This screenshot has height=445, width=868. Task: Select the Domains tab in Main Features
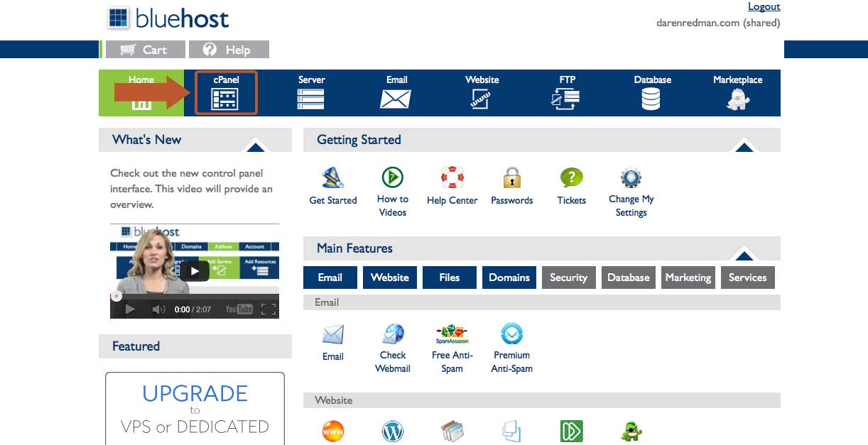pyautogui.click(x=509, y=278)
